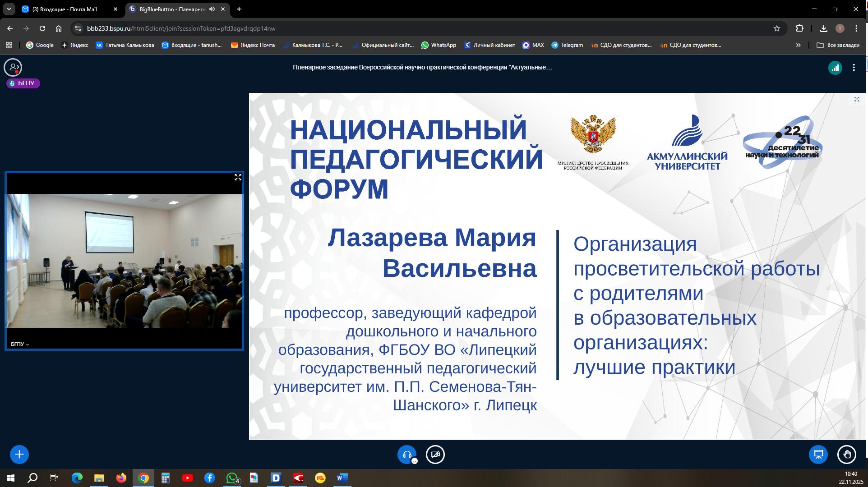Open Microsoft Word from the taskbar

[x=342, y=478]
